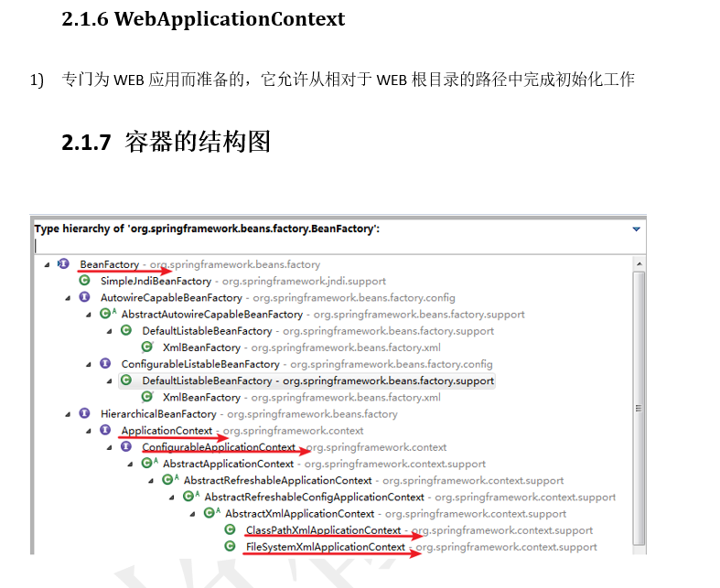Select XmlBeanFactory under ConfigurableListableBeanFactory

301,397
